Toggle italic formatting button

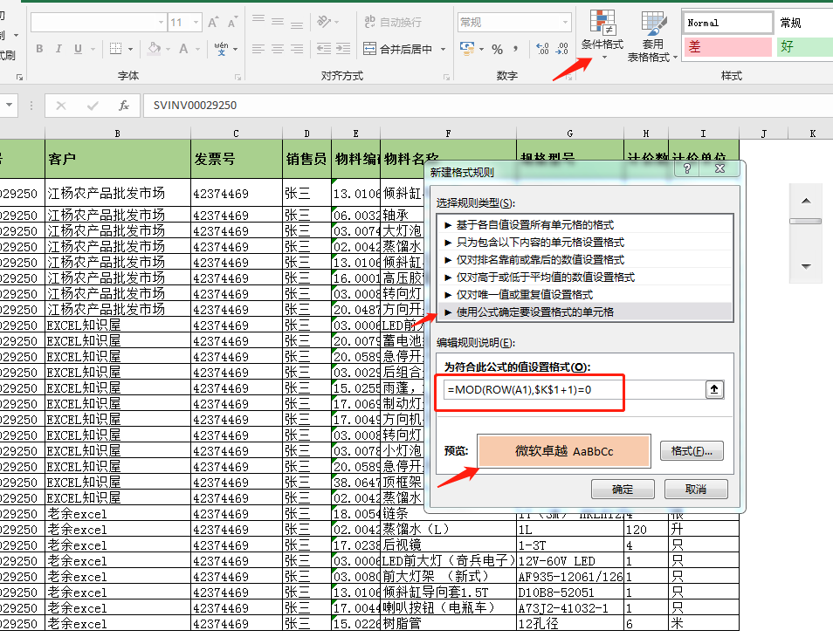pos(59,49)
